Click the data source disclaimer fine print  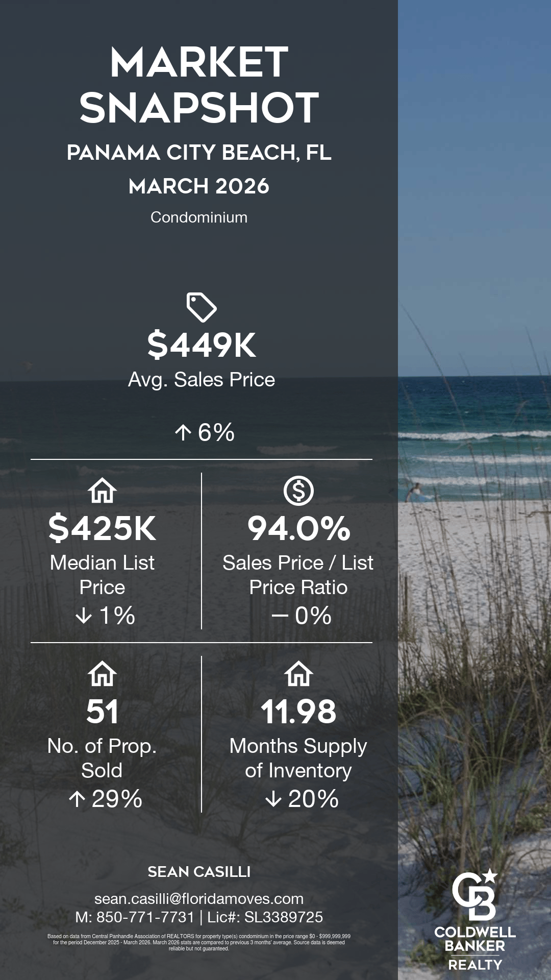199,942
